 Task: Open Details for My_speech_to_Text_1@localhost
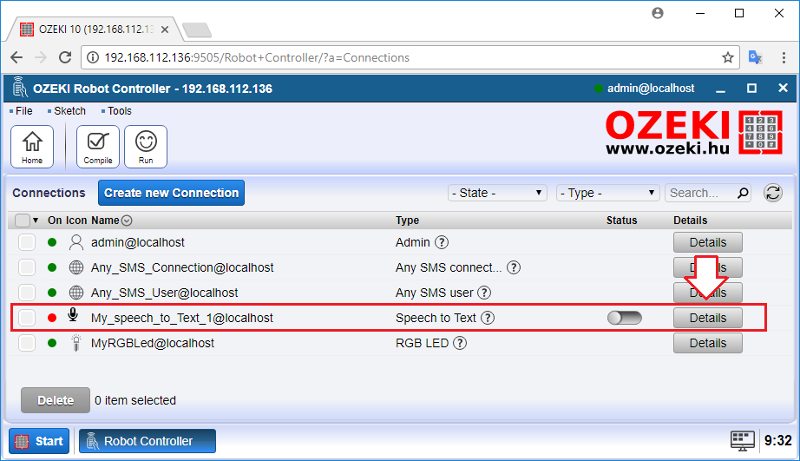[708, 318]
